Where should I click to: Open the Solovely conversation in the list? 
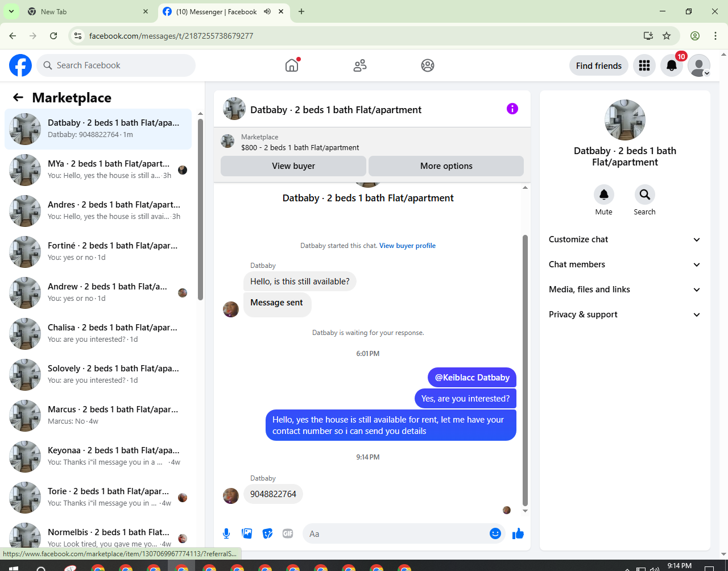coord(98,375)
